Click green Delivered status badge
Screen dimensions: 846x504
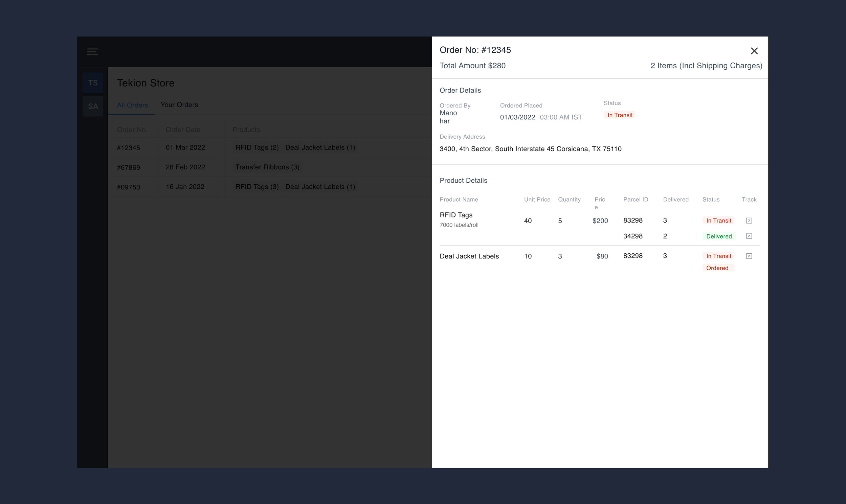718,236
